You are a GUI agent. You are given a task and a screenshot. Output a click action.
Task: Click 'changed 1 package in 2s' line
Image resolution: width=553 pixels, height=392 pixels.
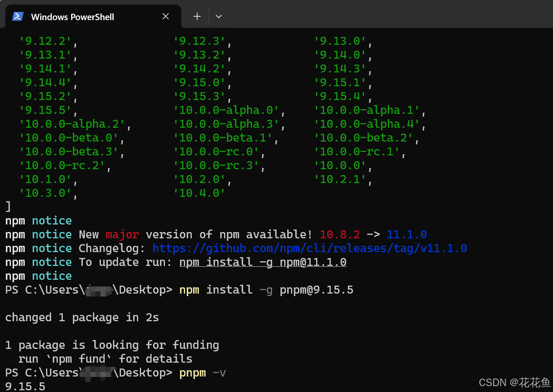pos(82,317)
